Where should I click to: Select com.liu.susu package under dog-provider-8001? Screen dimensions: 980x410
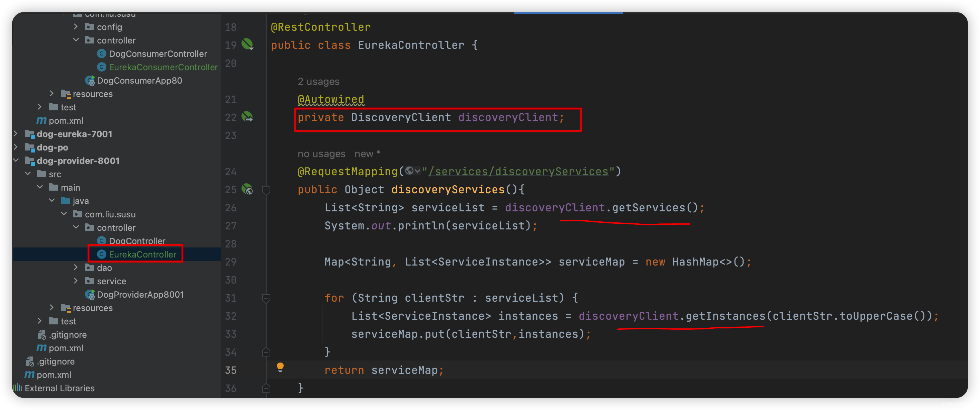tap(110, 214)
